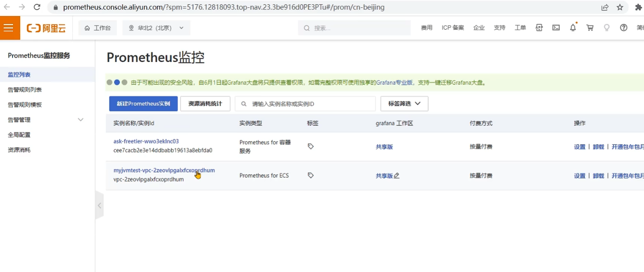Select 监控列表 in the sidebar

pos(48,75)
